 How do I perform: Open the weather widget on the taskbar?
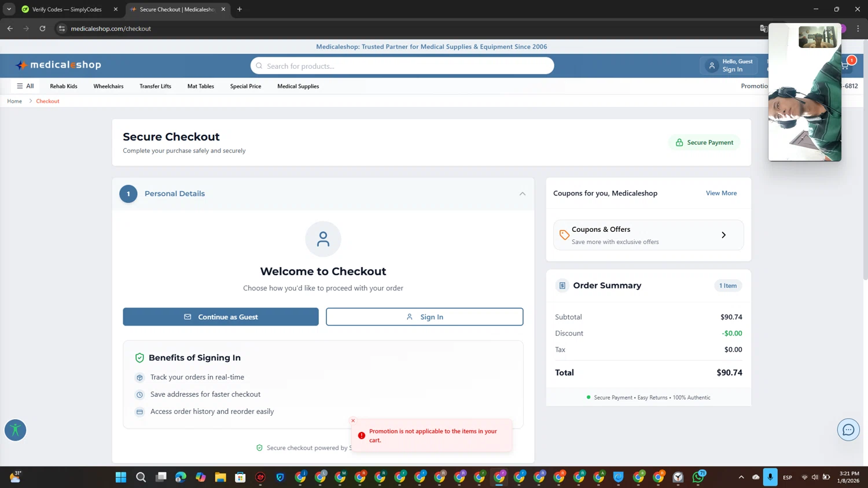[16, 477]
